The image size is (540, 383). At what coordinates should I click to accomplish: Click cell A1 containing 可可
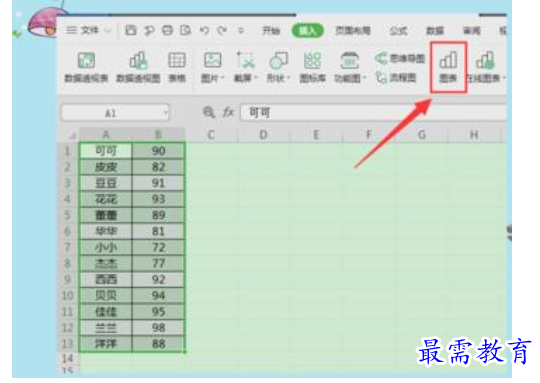106,151
